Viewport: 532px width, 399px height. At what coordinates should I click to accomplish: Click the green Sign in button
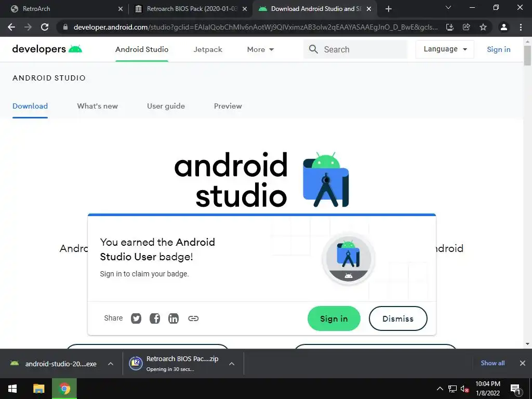tap(334, 318)
